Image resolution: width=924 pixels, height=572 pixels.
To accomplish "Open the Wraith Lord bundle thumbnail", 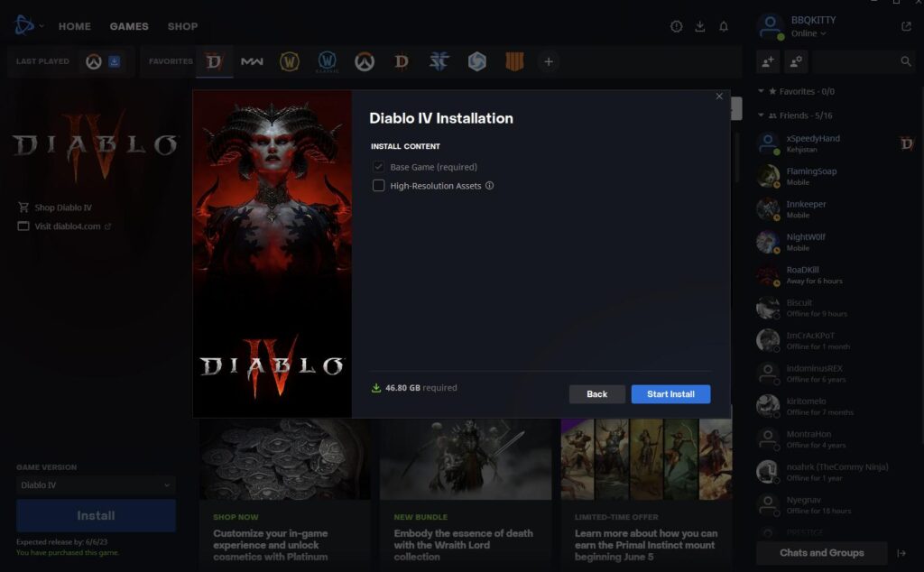I will coord(466,459).
